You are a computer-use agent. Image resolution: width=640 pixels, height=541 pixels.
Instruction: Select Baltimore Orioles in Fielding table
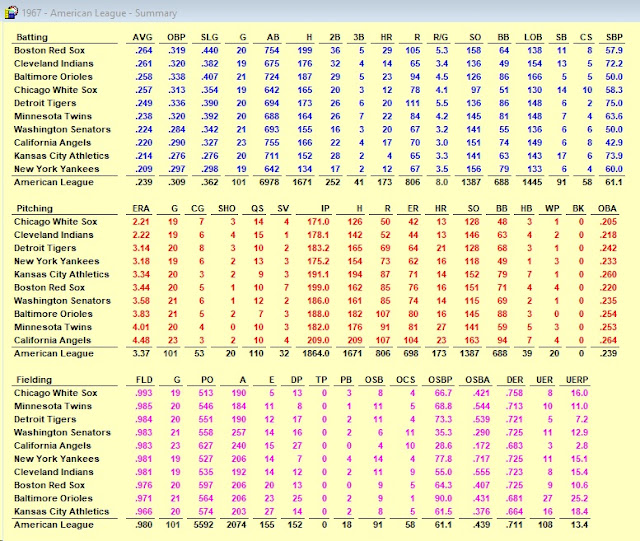(x=53, y=498)
